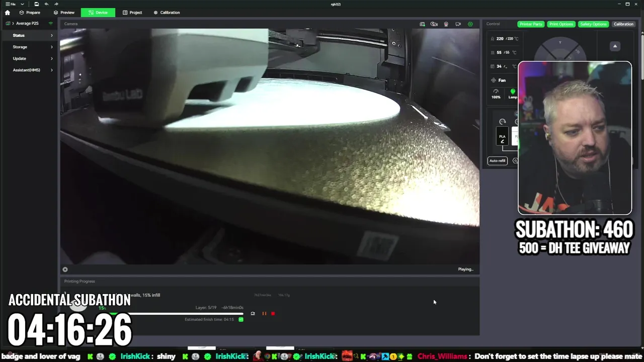Open the Printer Parts button
The image size is (644, 362).
tap(531, 24)
